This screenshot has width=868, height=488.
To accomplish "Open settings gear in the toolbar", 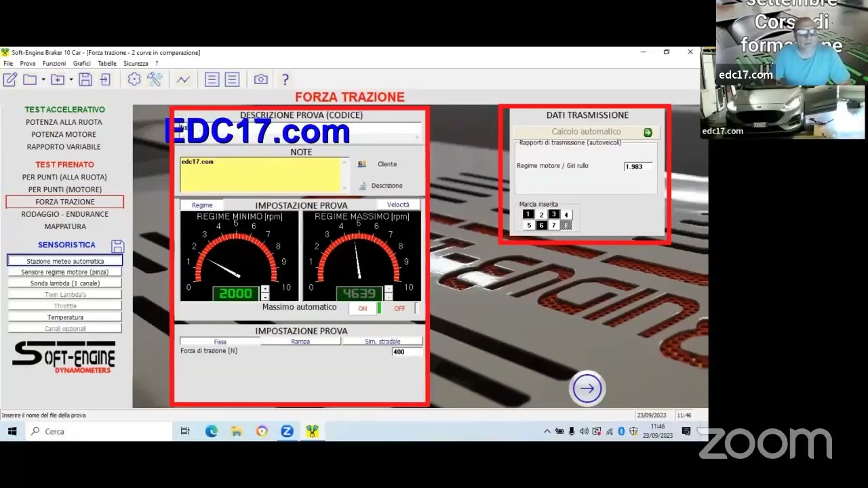I will (x=134, y=79).
